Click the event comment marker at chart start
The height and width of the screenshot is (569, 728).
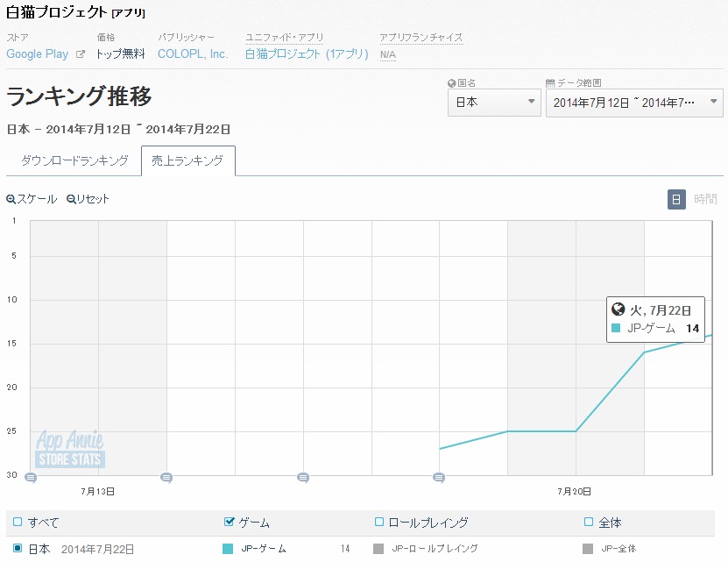coord(31,478)
